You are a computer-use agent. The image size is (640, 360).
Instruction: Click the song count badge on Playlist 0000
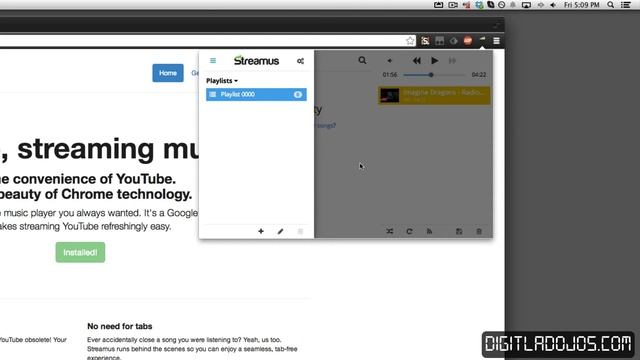point(298,94)
